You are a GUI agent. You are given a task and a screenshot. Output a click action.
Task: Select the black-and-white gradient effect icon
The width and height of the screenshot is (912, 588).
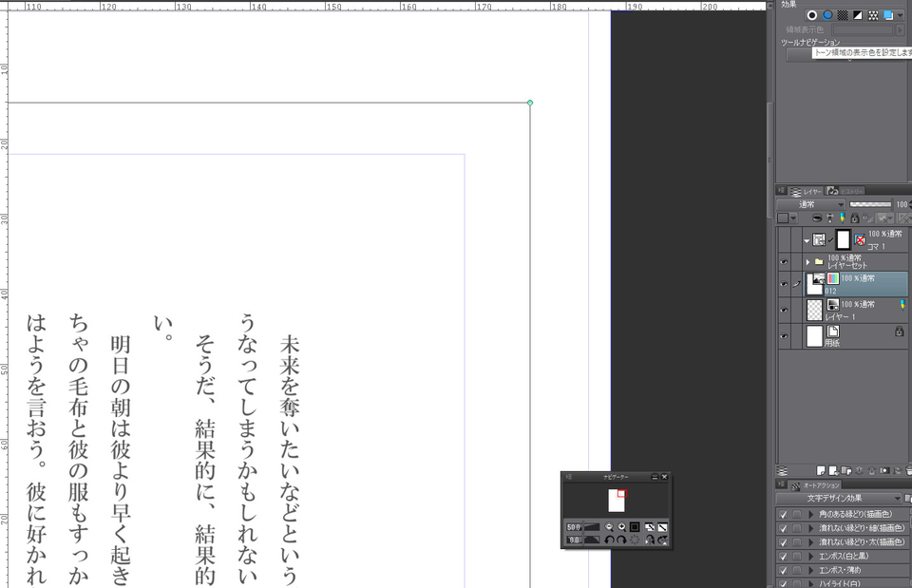pos(857,15)
